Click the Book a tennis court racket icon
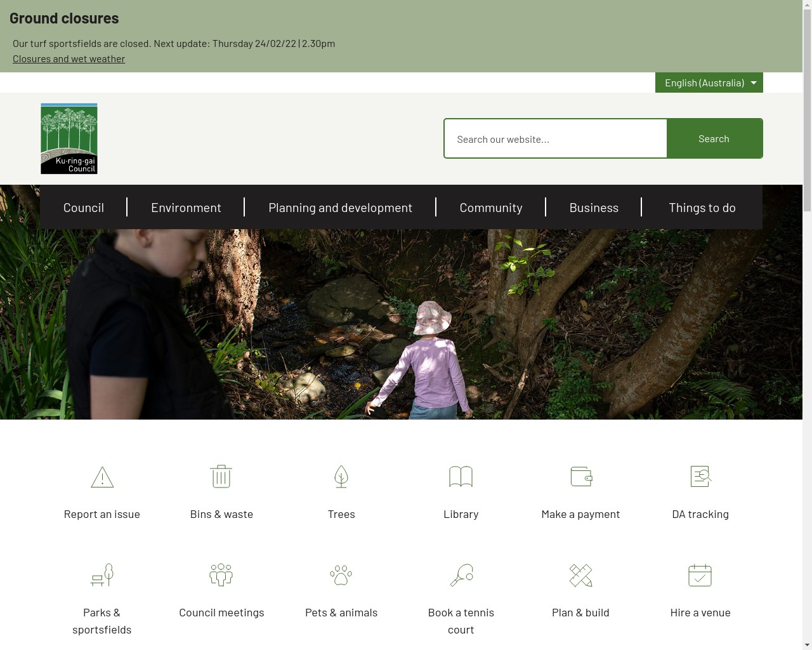Screen dimensions: 812x650 461,575
